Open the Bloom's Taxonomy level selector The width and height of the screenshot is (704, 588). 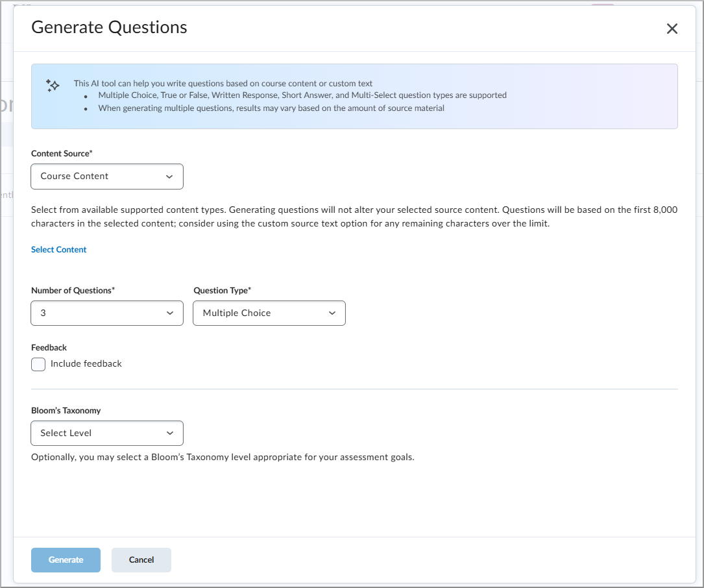[106, 433]
